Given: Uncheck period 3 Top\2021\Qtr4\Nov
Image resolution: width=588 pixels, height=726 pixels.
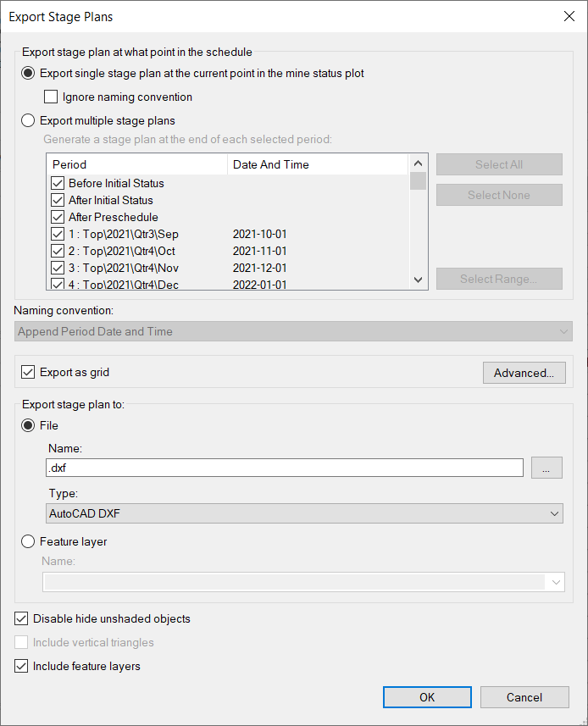Looking at the screenshot, I should click(x=58, y=268).
